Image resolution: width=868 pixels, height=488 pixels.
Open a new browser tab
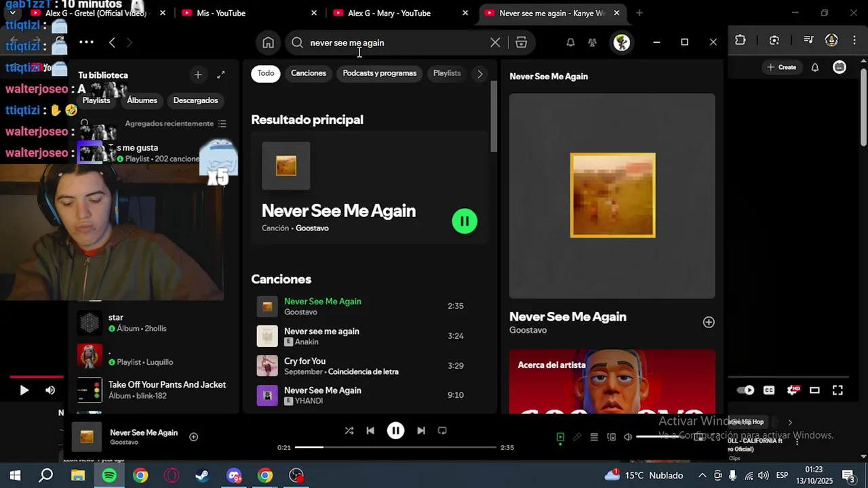pyautogui.click(x=639, y=13)
